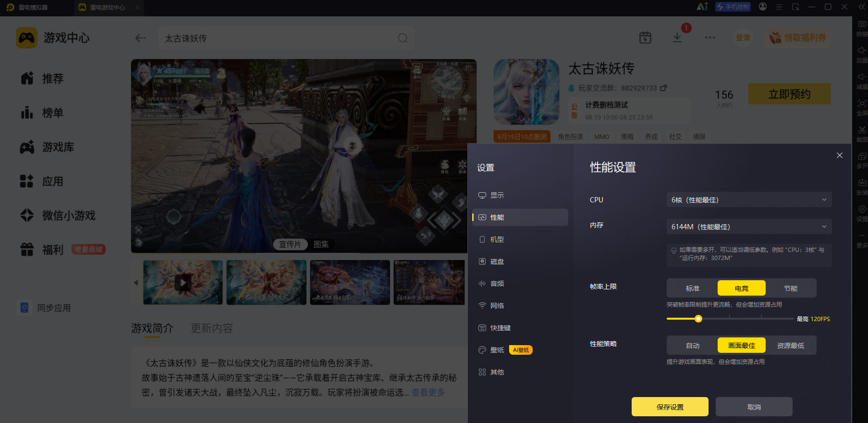Open 安装 APK install in right toolbar
Image resolution: width=868 pixels, height=423 pixels.
862,187
